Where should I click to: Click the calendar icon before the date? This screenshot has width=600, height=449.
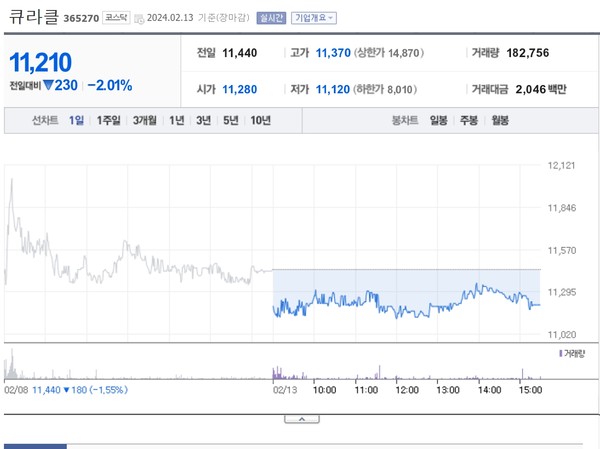[139, 18]
